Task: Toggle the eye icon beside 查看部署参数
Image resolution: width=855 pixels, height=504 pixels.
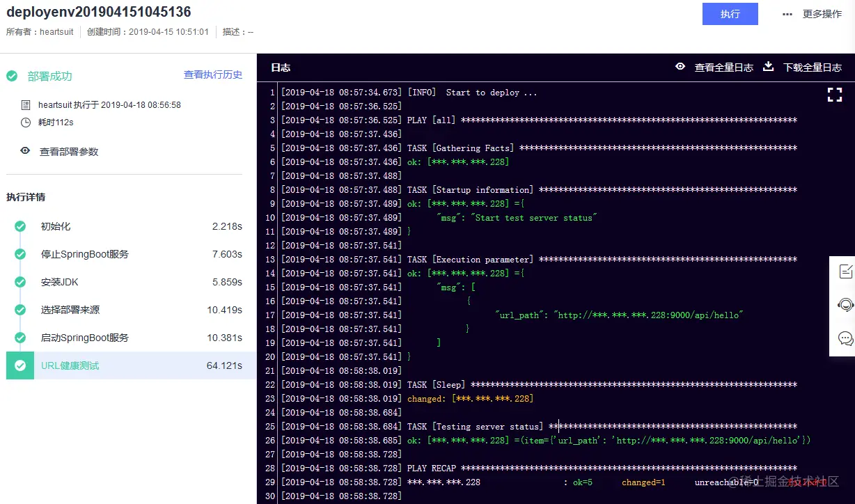Action: pos(25,151)
